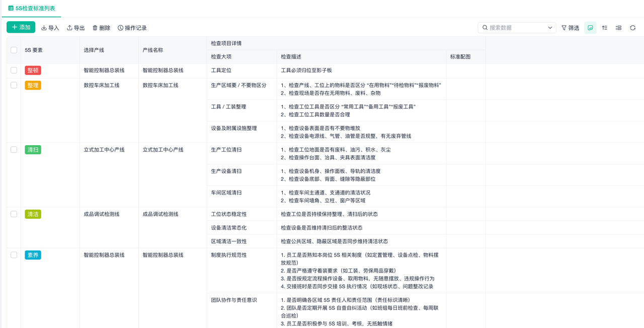Click the table icon in the tab
Image resolution: width=644 pixels, height=328 pixels.
(x=11, y=9)
